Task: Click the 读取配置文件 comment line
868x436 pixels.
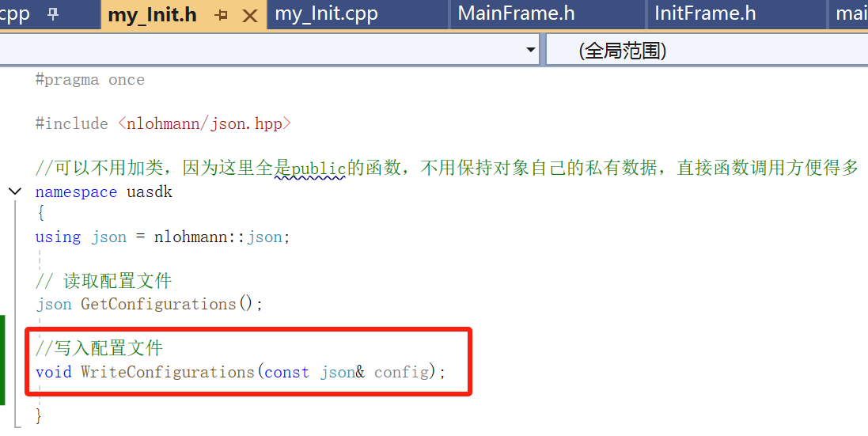Action: [x=104, y=281]
